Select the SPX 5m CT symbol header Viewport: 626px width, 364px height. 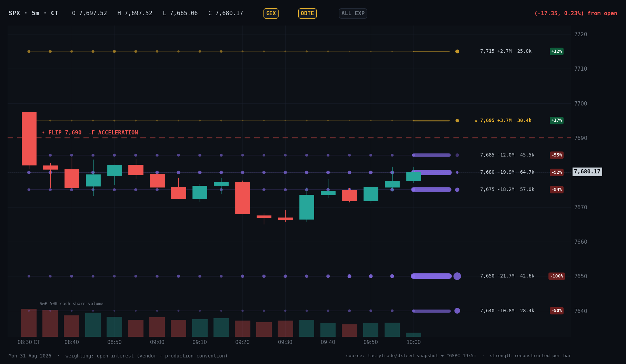click(x=33, y=13)
